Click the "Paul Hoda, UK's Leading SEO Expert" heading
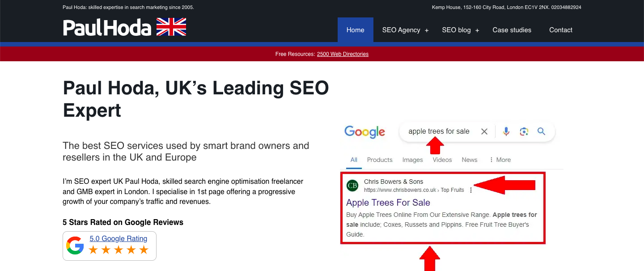The image size is (644, 271). pyautogui.click(x=196, y=99)
